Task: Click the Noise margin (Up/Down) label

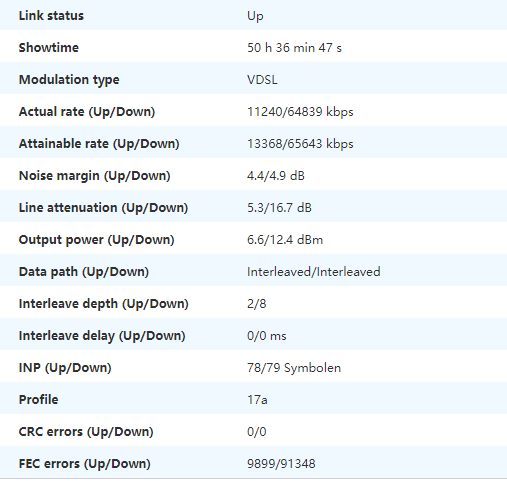Action: tap(95, 176)
